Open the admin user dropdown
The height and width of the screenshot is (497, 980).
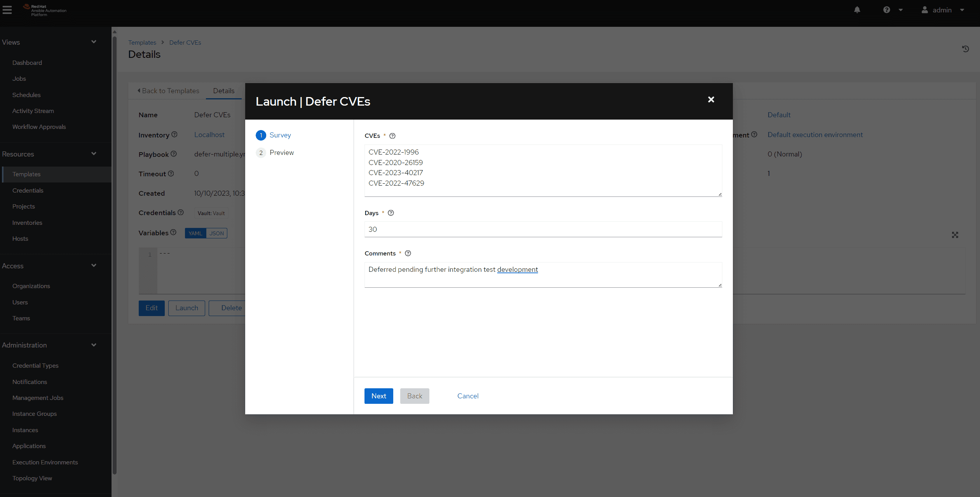click(x=942, y=10)
